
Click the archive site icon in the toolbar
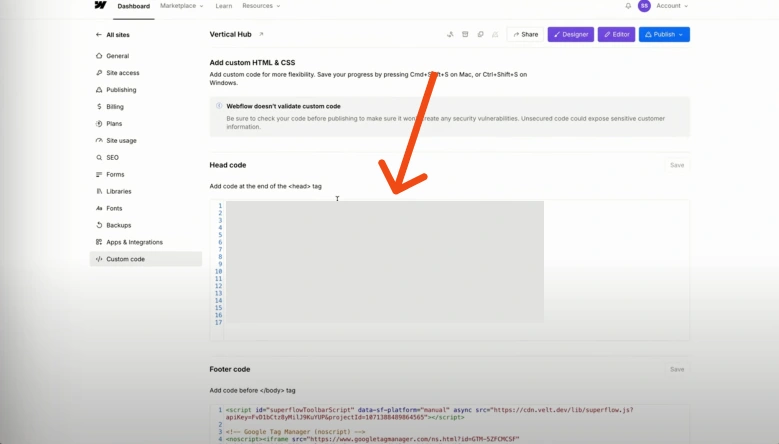tap(465, 34)
